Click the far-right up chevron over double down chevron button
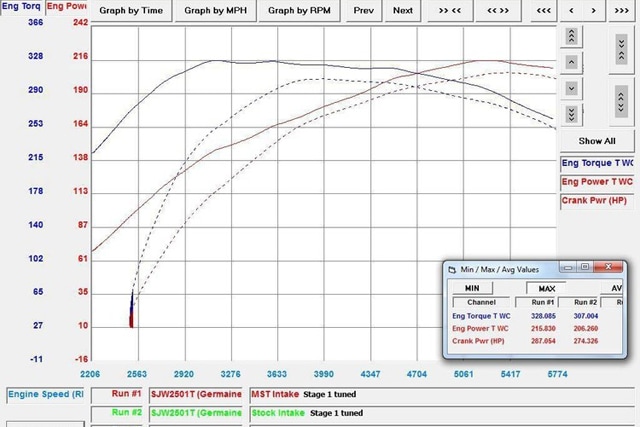This screenshot has width=640, height=427. click(621, 101)
